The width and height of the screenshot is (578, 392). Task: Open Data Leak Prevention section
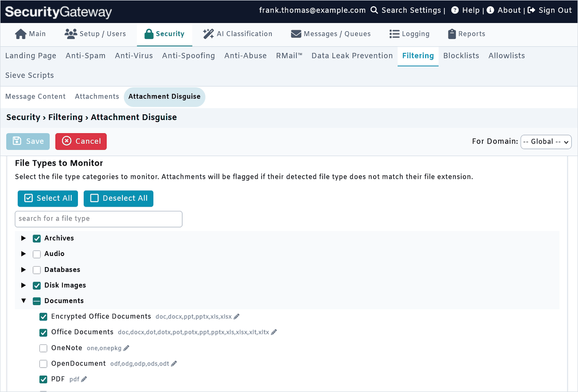[352, 56]
